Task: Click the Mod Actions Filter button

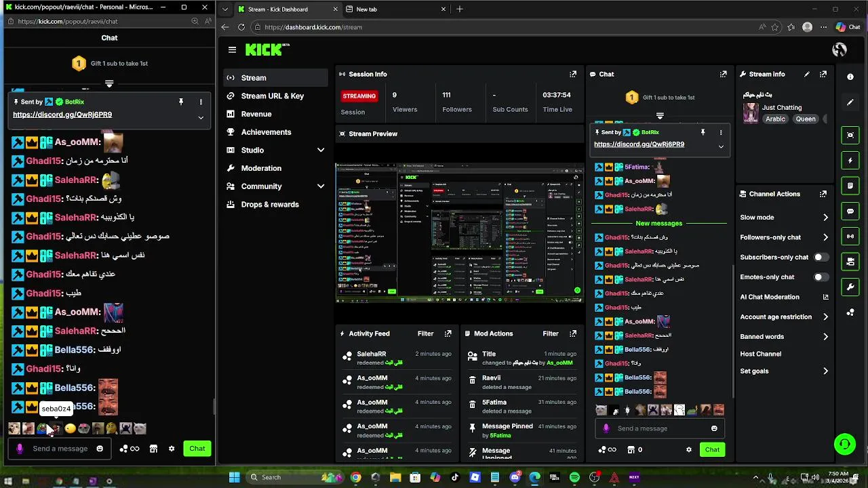Action: click(551, 333)
